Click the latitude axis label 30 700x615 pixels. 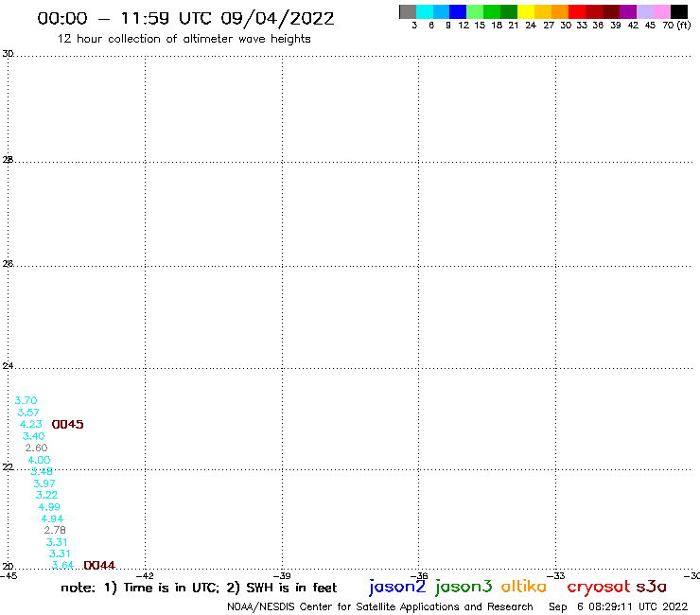[8, 54]
